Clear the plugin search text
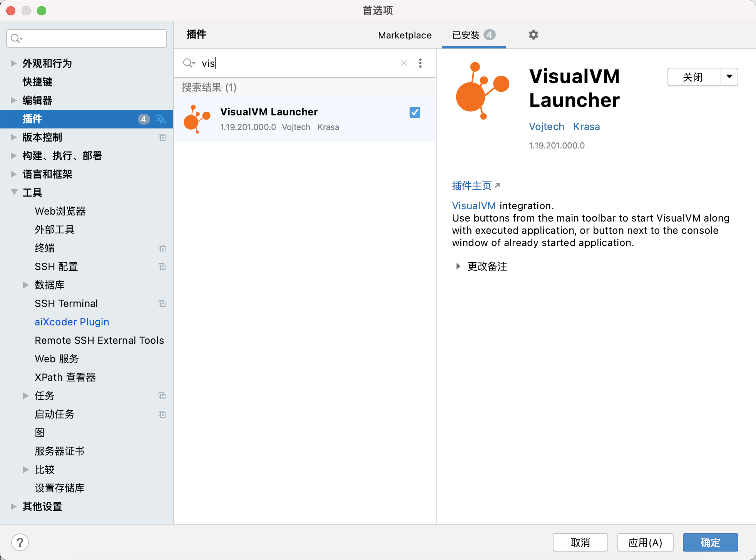Image resolution: width=756 pixels, height=560 pixels. (x=404, y=63)
